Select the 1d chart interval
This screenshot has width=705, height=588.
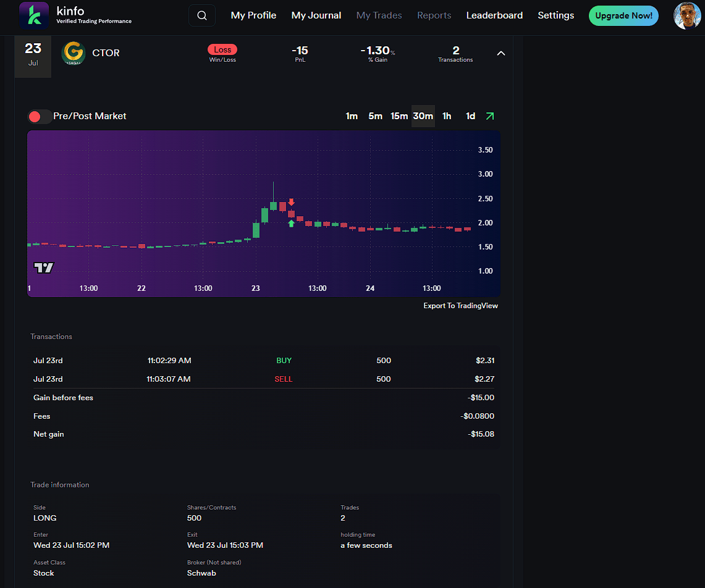click(x=470, y=116)
